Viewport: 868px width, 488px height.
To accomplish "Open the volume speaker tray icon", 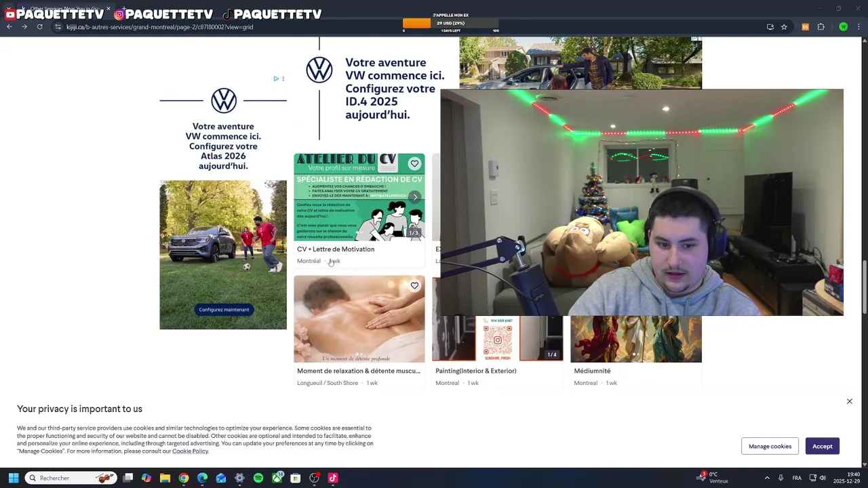I will 823,478.
